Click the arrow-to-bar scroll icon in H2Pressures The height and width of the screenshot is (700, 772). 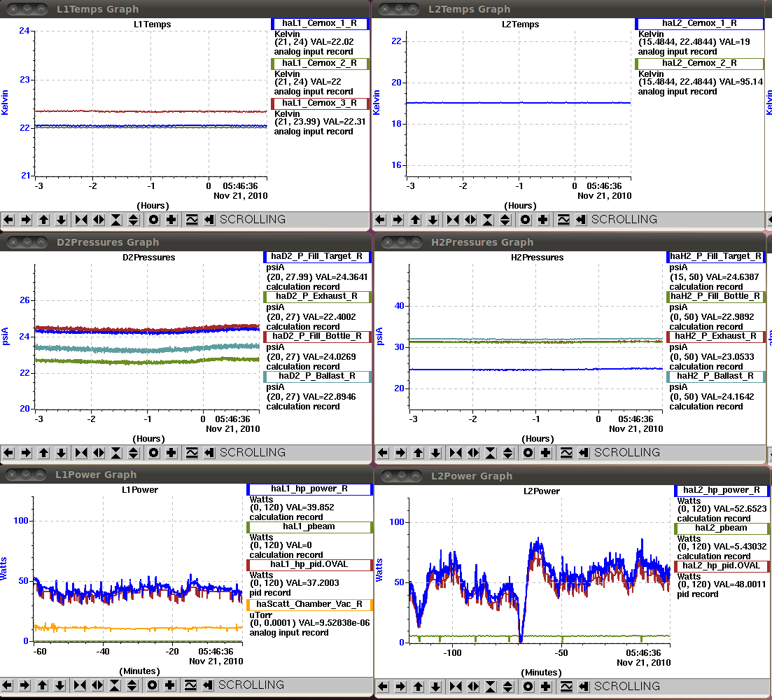point(584,452)
